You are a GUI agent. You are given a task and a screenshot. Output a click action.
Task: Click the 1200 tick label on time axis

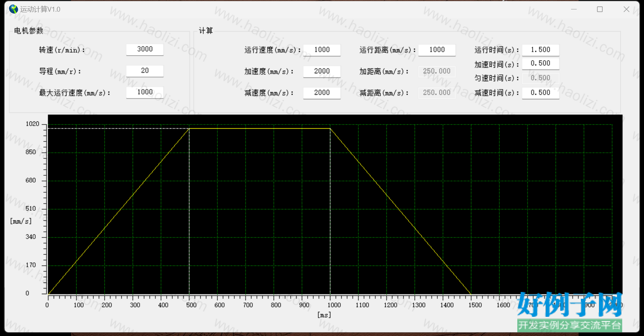(391, 305)
